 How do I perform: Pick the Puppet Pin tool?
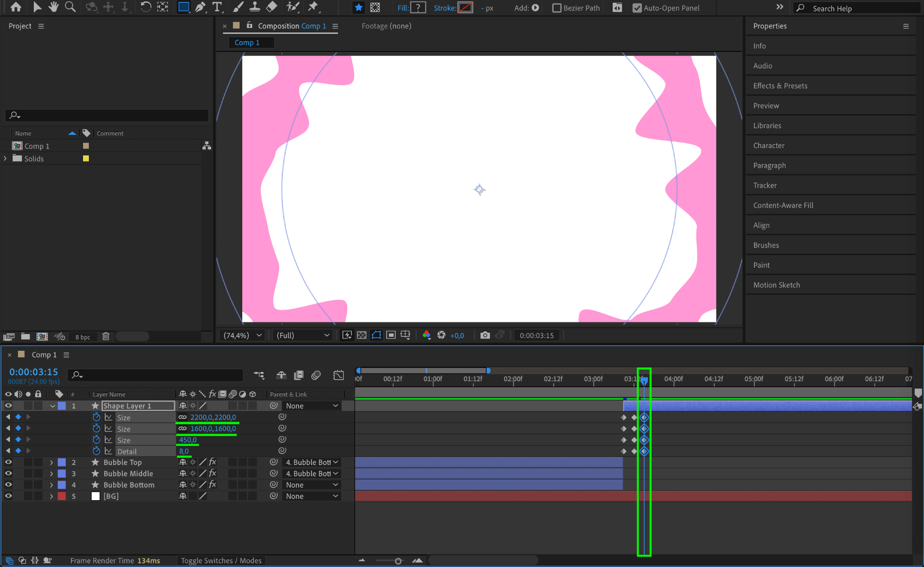(x=313, y=7)
